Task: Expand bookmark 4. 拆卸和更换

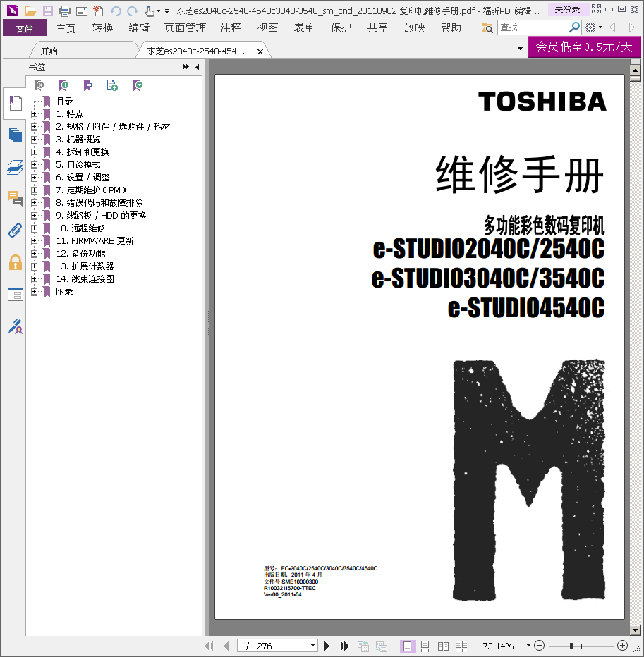Action: (35, 152)
